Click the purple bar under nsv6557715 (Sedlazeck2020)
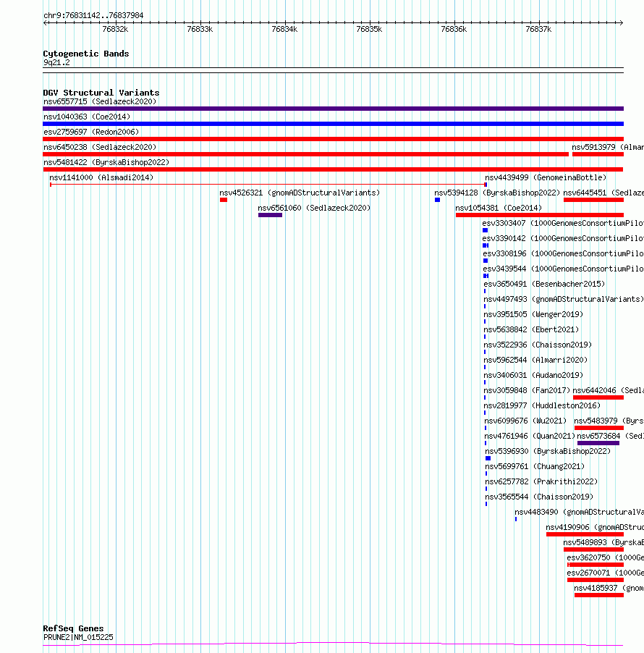 coord(333,109)
